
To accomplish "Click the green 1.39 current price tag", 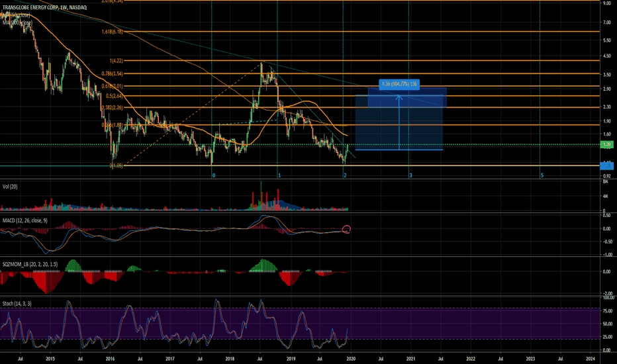I will pyautogui.click(x=607, y=145).
